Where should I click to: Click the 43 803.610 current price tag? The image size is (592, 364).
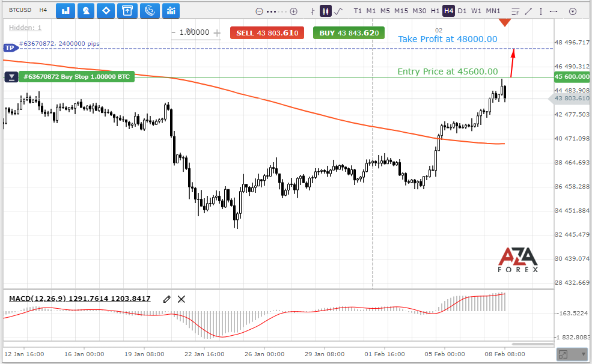click(x=569, y=99)
